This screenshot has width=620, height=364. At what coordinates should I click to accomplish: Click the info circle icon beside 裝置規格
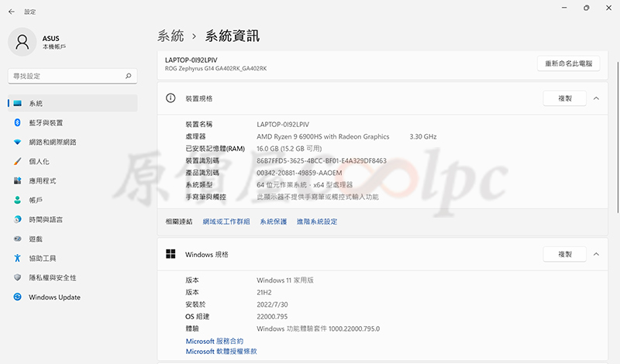170,98
